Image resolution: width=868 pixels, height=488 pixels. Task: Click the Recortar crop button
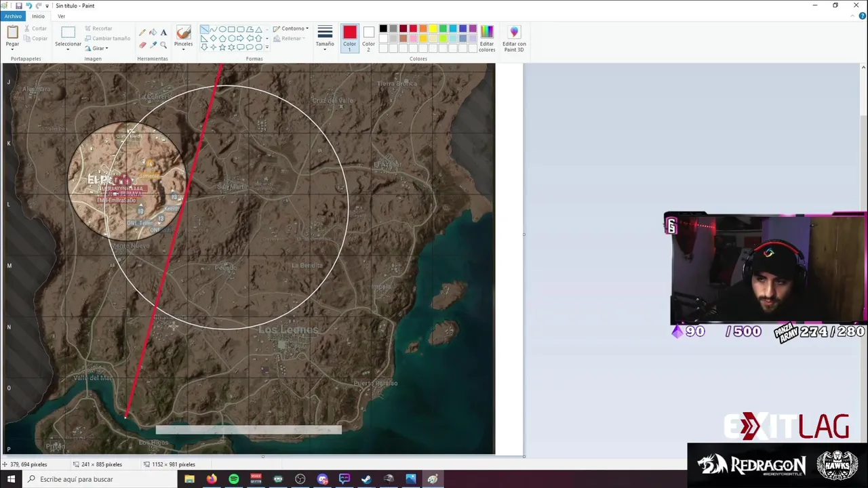point(98,28)
